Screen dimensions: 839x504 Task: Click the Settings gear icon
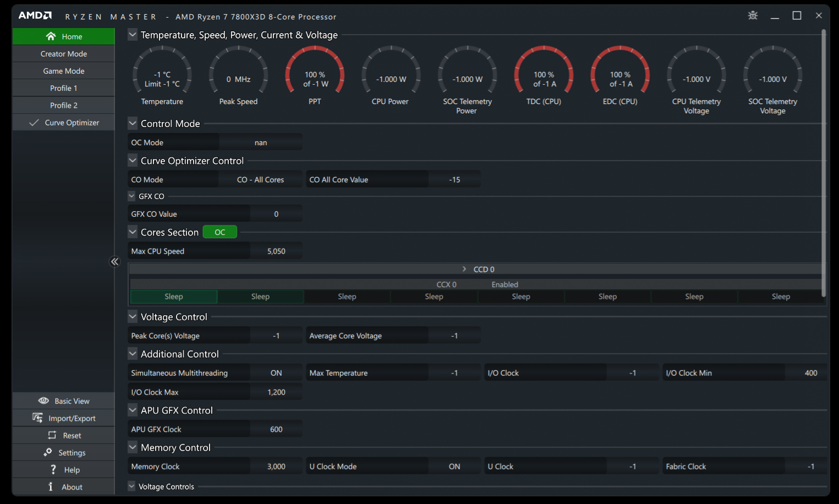[48, 452]
